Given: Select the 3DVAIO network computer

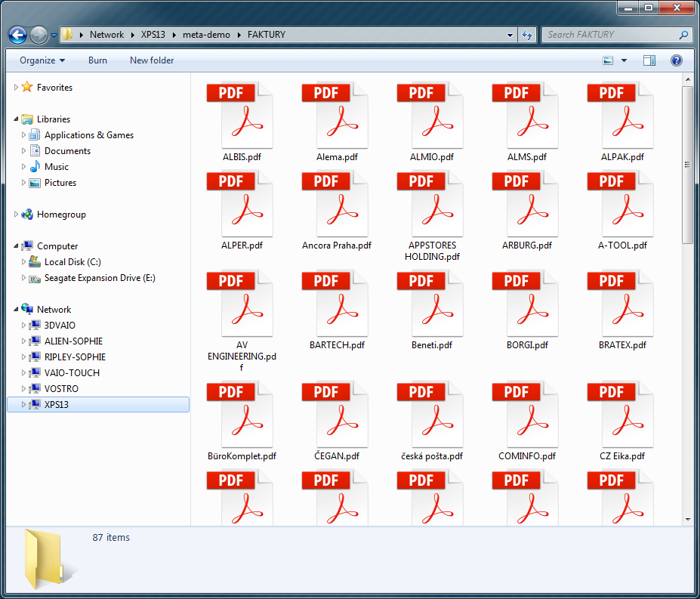Looking at the screenshot, I should click(x=60, y=326).
